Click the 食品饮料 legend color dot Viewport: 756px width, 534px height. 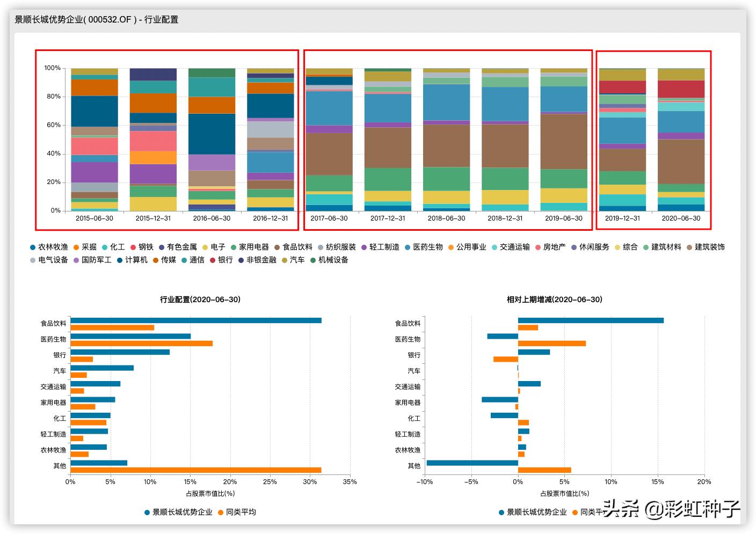coord(277,247)
